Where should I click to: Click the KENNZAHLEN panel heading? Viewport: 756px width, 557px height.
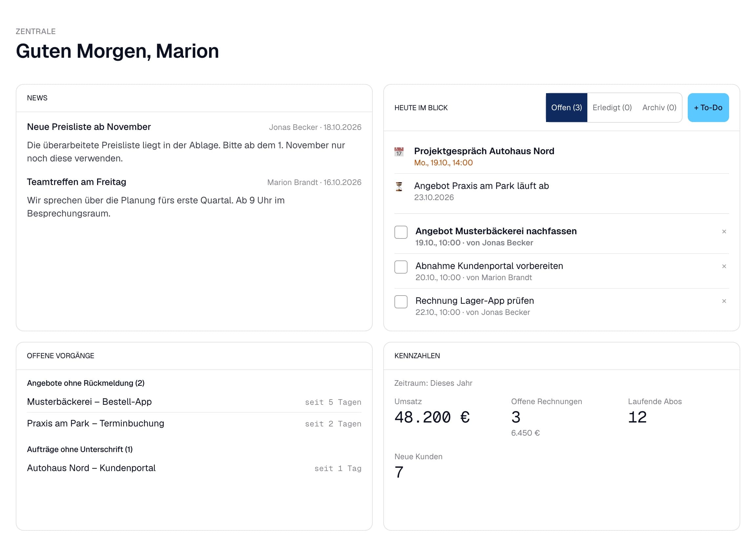click(x=417, y=356)
